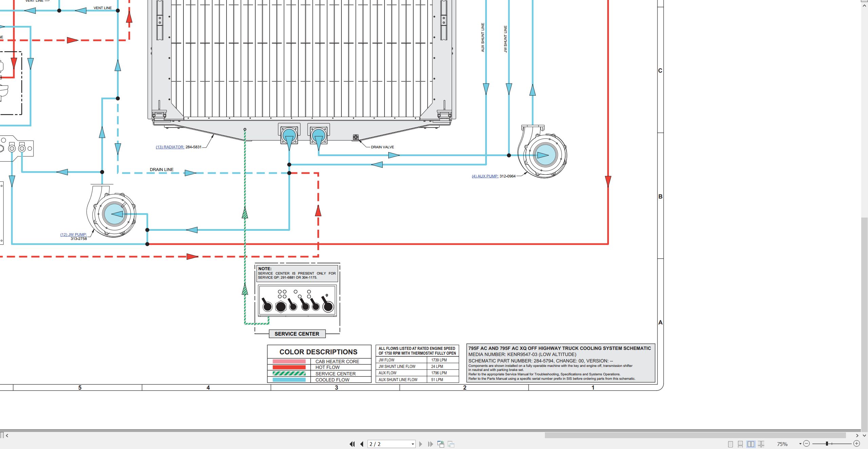This screenshot has height=449, width=868.
Task: Click the next view icon
Action: coord(451,444)
